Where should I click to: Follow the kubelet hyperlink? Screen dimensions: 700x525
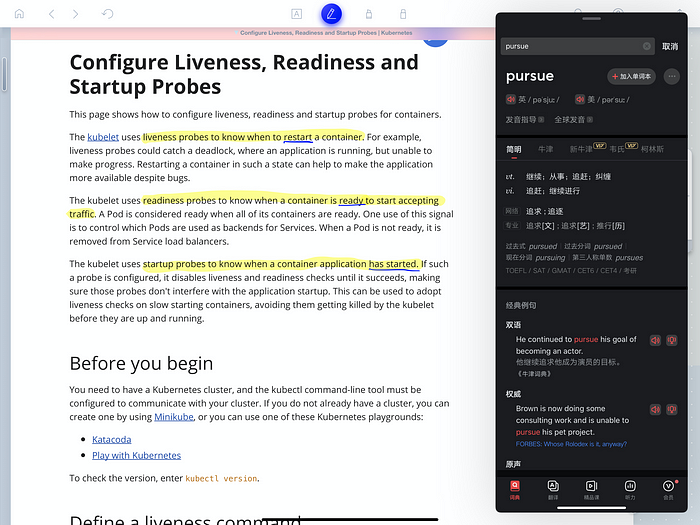pos(103,137)
